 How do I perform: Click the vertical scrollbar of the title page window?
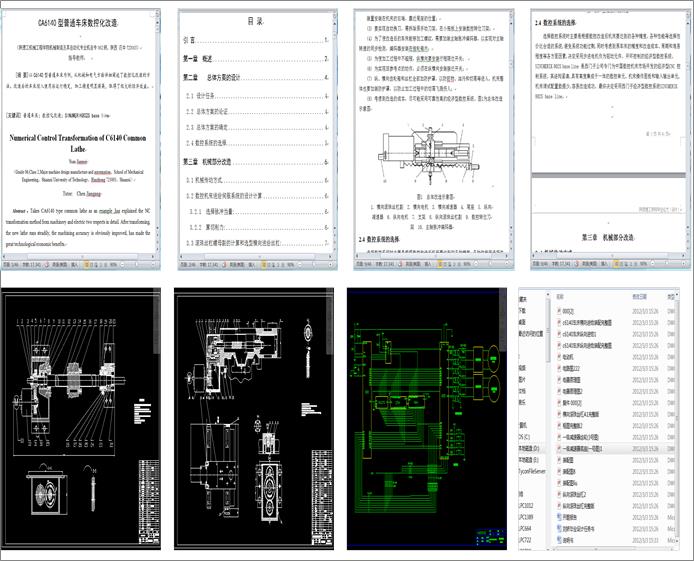coord(157,133)
